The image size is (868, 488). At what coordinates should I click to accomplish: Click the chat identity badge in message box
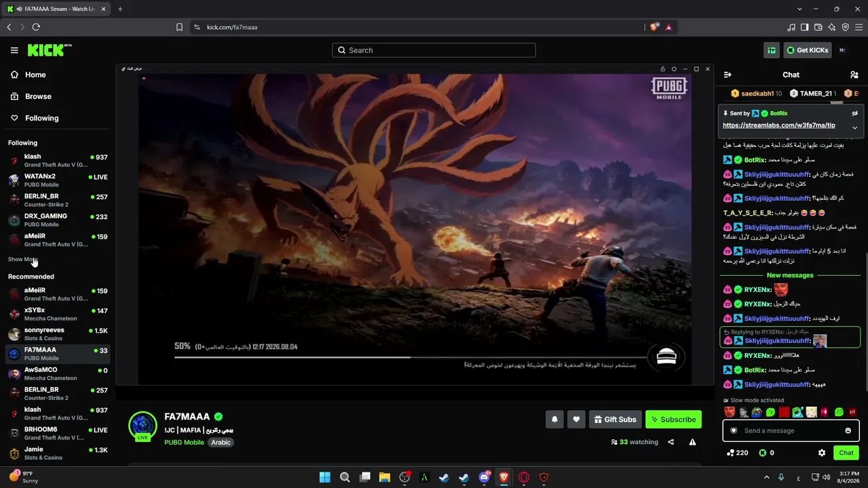pyautogui.click(x=733, y=430)
